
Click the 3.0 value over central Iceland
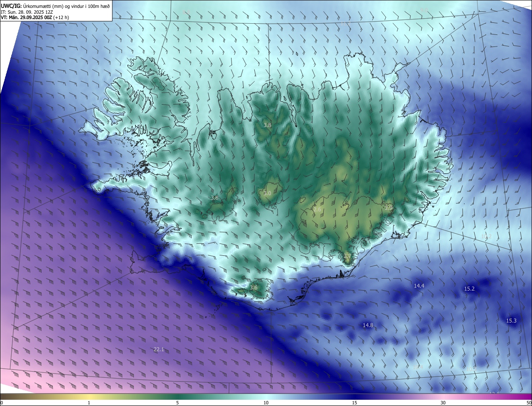point(267,193)
